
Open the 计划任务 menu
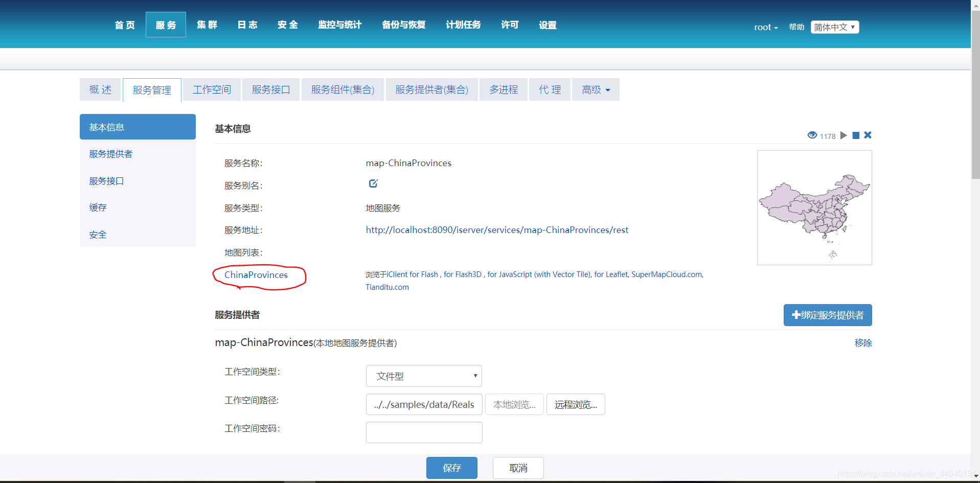point(463,25)
